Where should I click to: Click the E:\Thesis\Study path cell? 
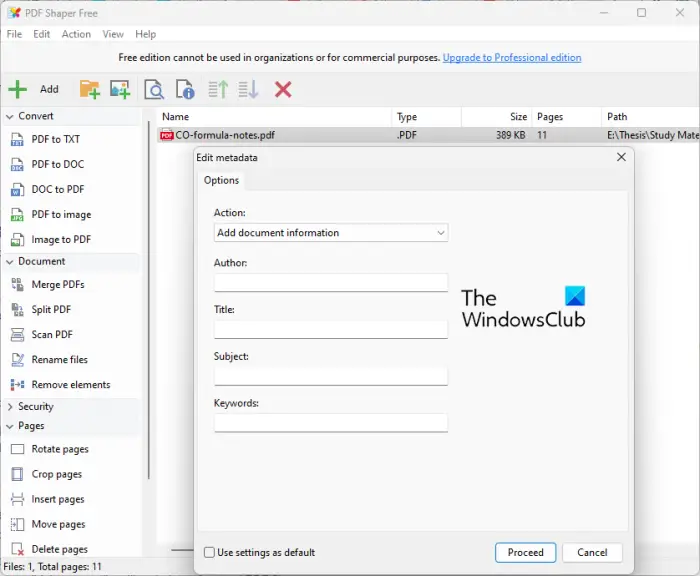(653, 135)
